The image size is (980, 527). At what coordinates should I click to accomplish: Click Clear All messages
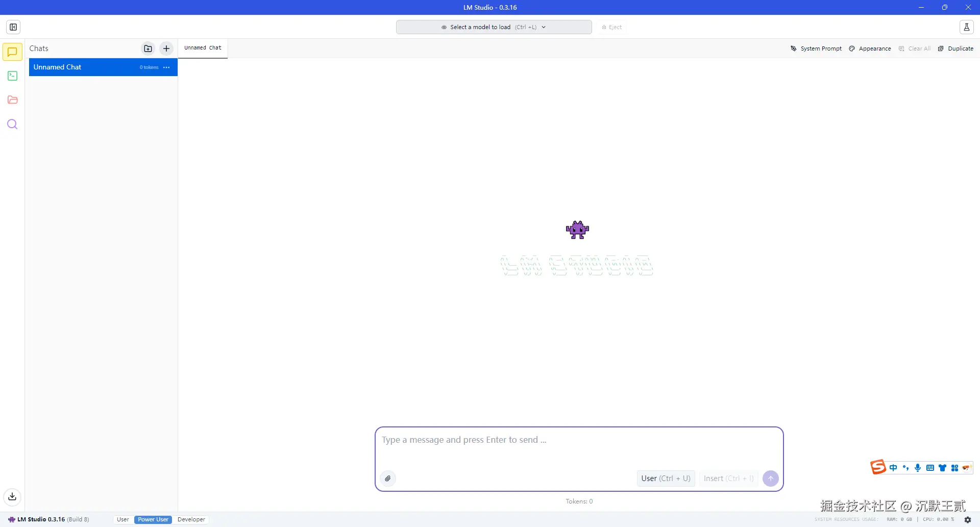click(915, 49)
